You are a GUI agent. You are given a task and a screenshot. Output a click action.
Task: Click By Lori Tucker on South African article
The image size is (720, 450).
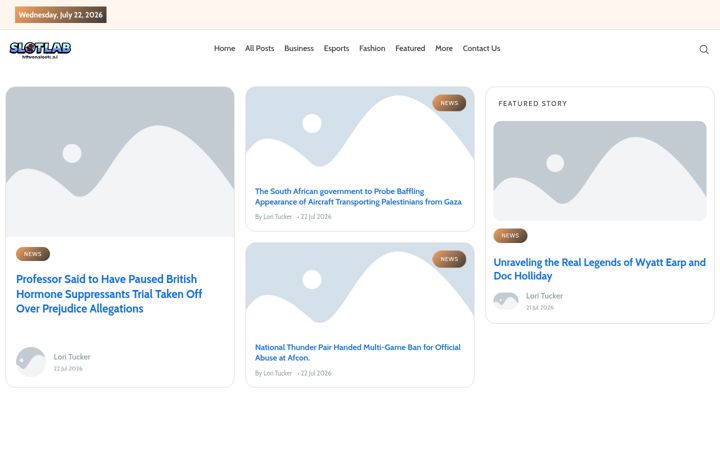coord(274,217)
